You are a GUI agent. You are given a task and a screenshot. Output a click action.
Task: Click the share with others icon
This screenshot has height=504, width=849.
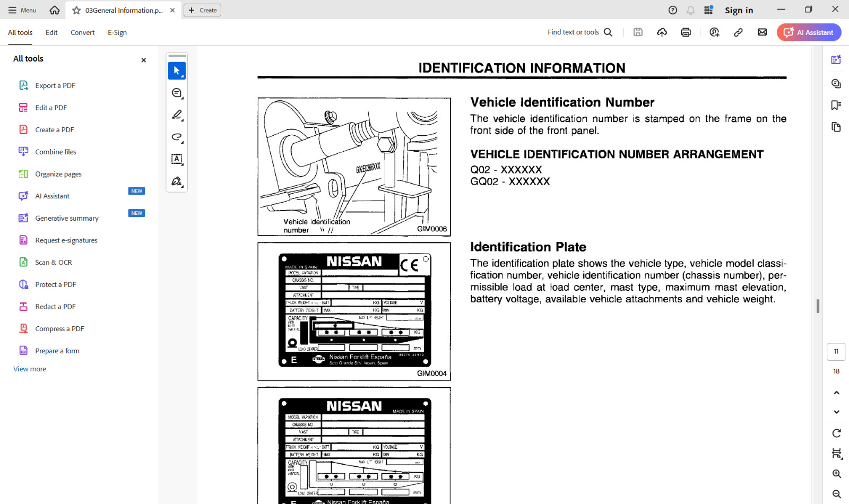(x=714, y=32)
